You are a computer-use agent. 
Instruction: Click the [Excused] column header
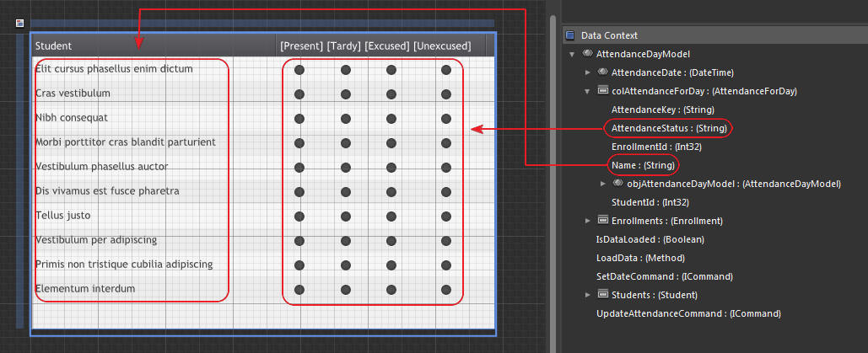(387, 46)
